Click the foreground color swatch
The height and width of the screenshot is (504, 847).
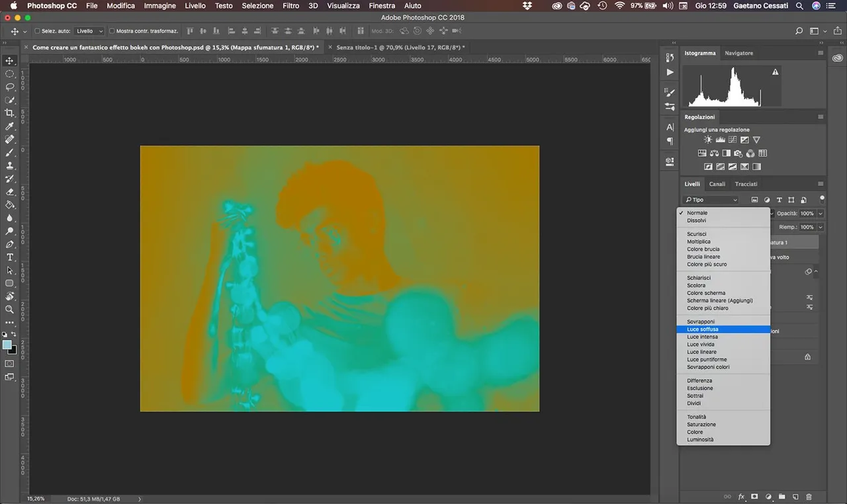pyautogui.click(x=7, y=345)
